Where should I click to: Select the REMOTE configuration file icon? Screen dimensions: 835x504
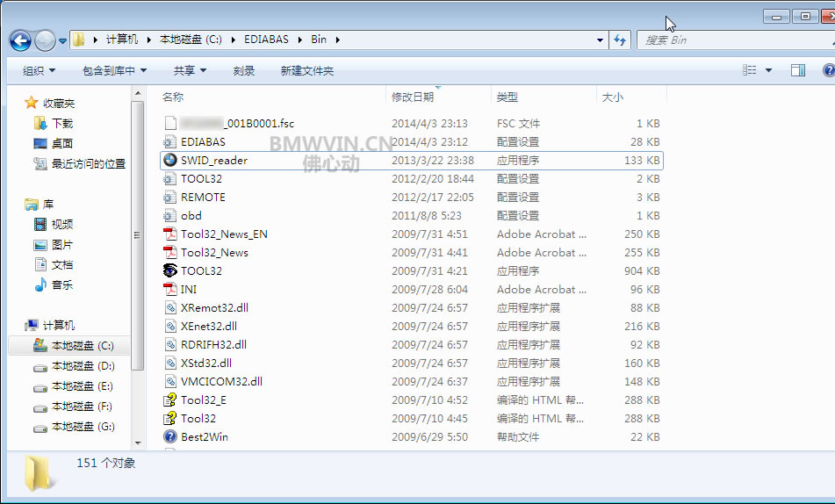click(x=169, y=198)
